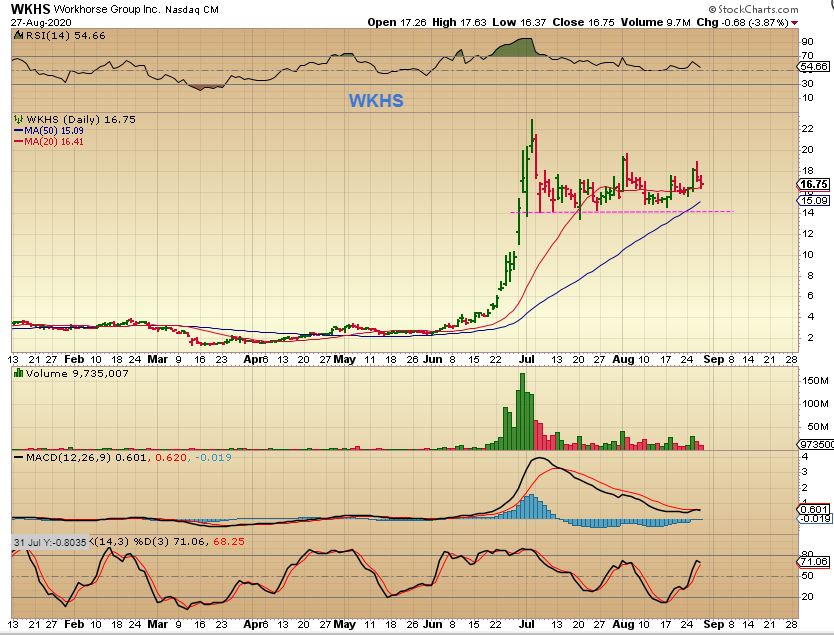Click the 0.601 tag on MACD axis
This screenshot has width=834, height=635.
(x=814, y=509)
